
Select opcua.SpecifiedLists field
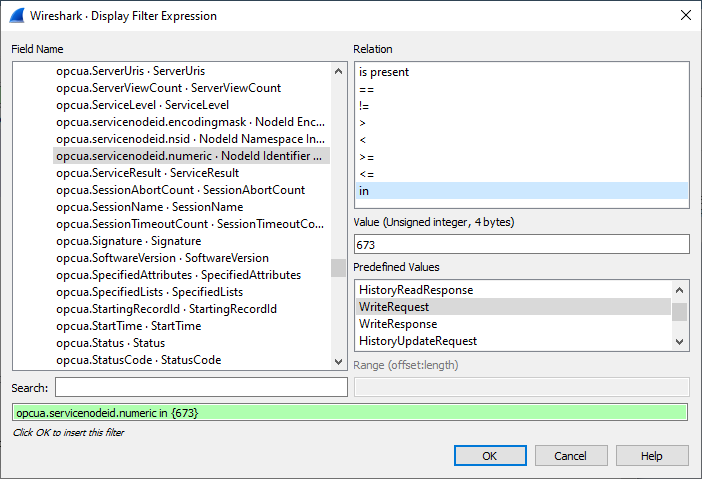click(191, 292)
